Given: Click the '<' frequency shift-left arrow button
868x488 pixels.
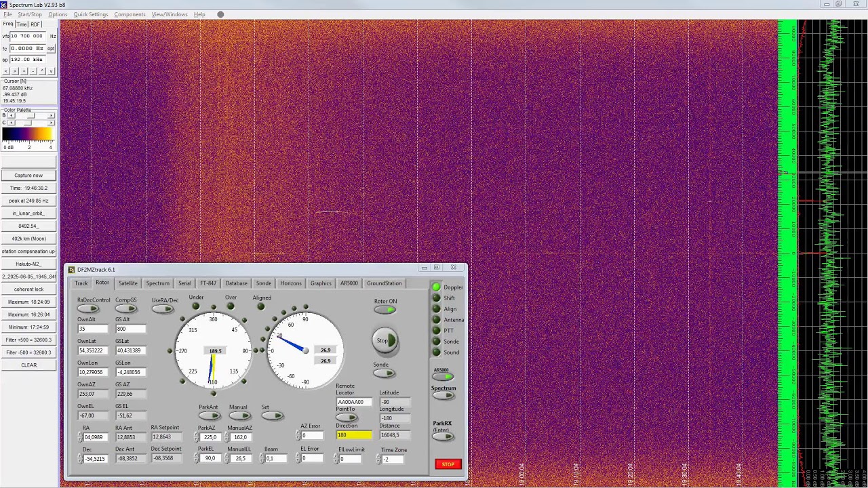Looking at the screenshot, I should (x=6, y=71).
